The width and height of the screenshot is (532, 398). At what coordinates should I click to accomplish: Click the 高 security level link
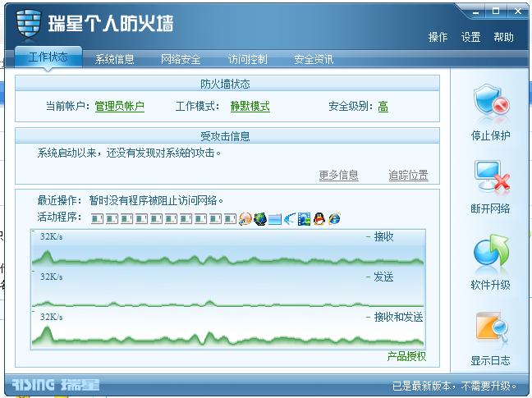click(x=383, y=107)
